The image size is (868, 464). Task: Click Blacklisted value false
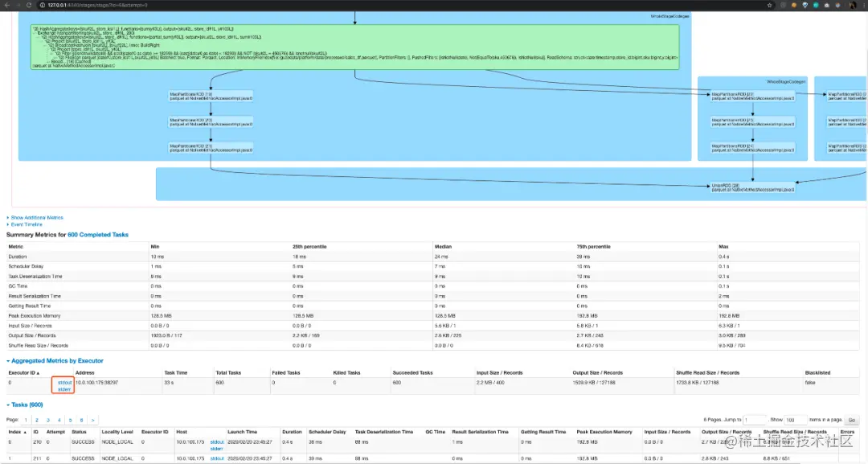click(x=810, y=383)
